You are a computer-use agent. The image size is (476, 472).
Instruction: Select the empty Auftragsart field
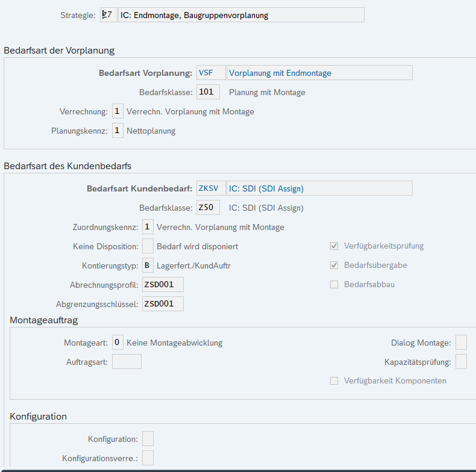pos(127,362)
